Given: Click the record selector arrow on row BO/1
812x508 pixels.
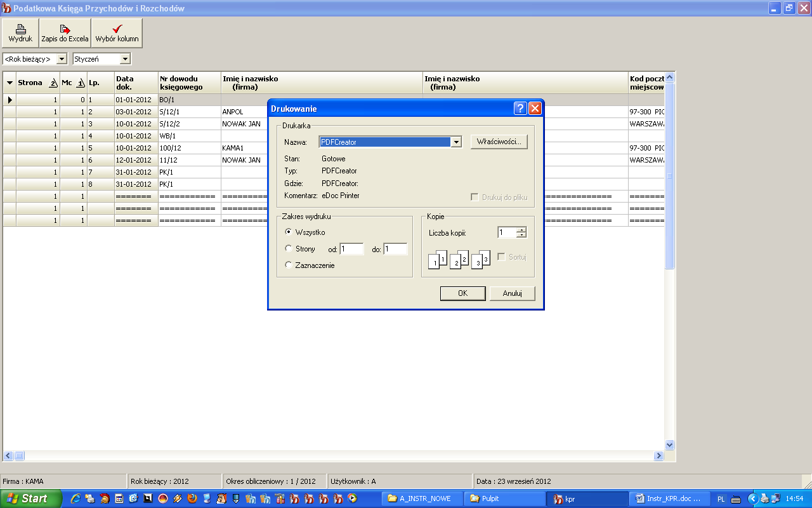Looking at the screenshot, I should tap(10, 100).
